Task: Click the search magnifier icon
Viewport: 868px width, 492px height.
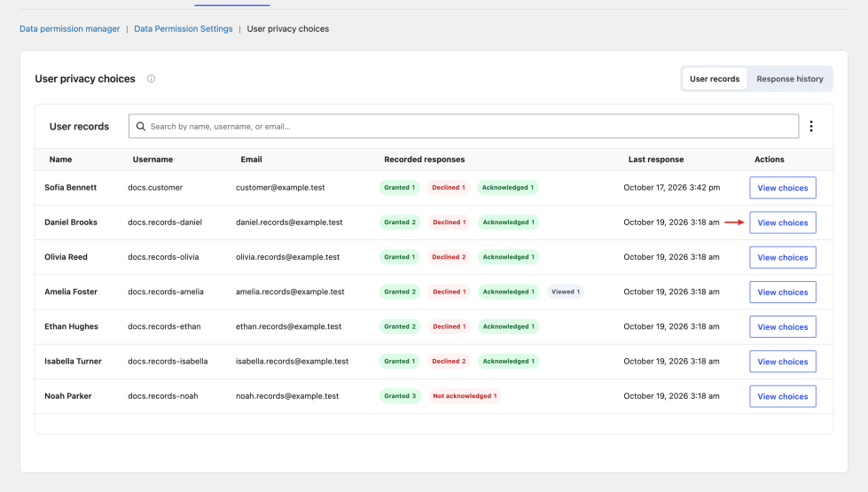Action: [x=141, y=126]
